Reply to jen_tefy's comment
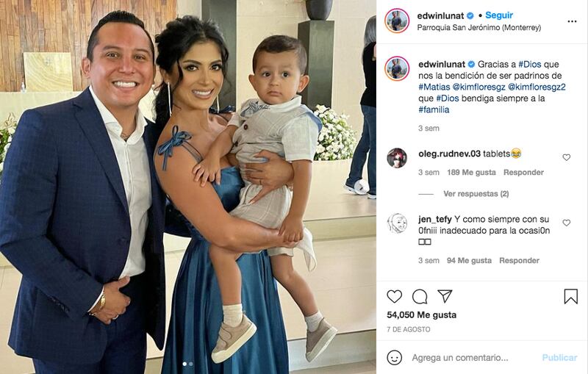Viewport: 588px width, 374px height. [x=519, y=260]
